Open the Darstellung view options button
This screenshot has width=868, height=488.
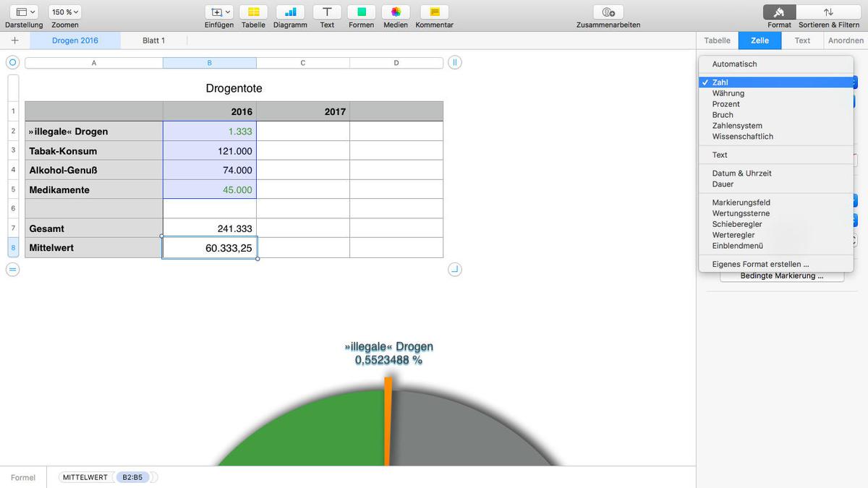pyautogui.click(x=25, y=12)
